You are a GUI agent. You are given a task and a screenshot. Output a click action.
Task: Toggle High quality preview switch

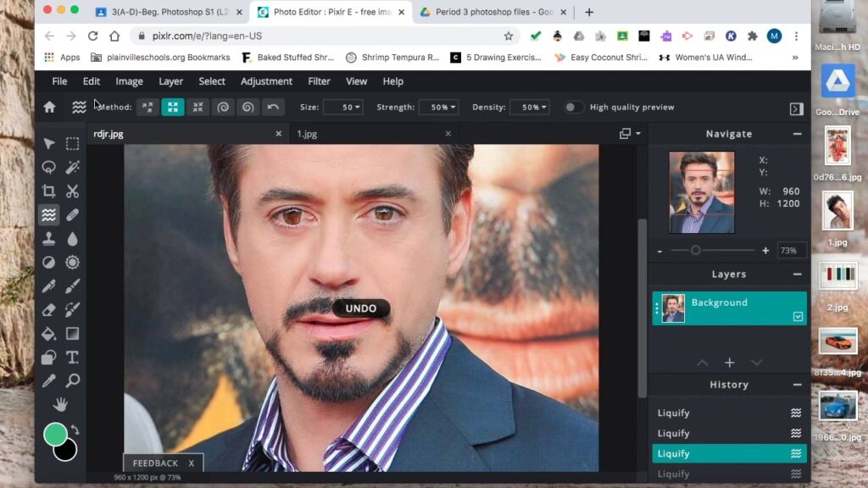(x=574, y=108)
